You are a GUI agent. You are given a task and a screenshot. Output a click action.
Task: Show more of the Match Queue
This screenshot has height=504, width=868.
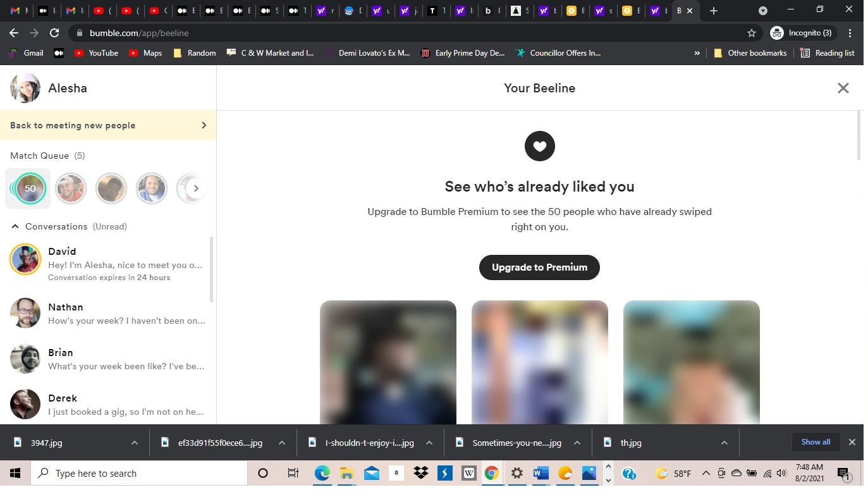coord(196,188)
